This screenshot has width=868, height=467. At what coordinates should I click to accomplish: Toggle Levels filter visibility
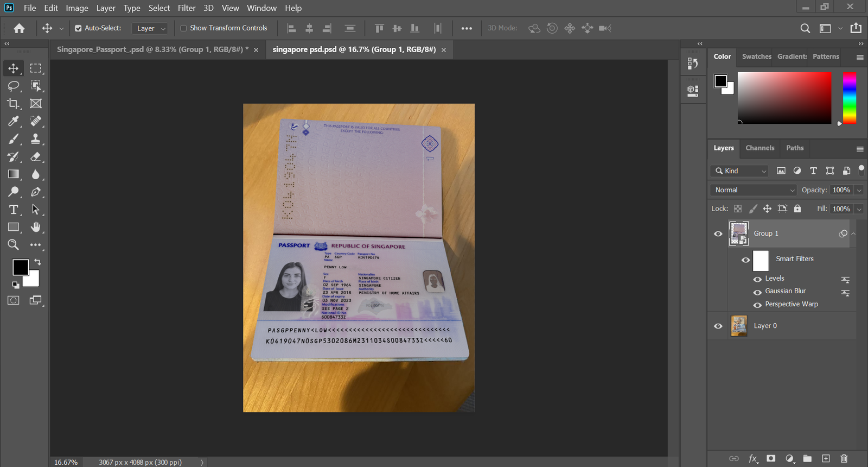[757, 279]
